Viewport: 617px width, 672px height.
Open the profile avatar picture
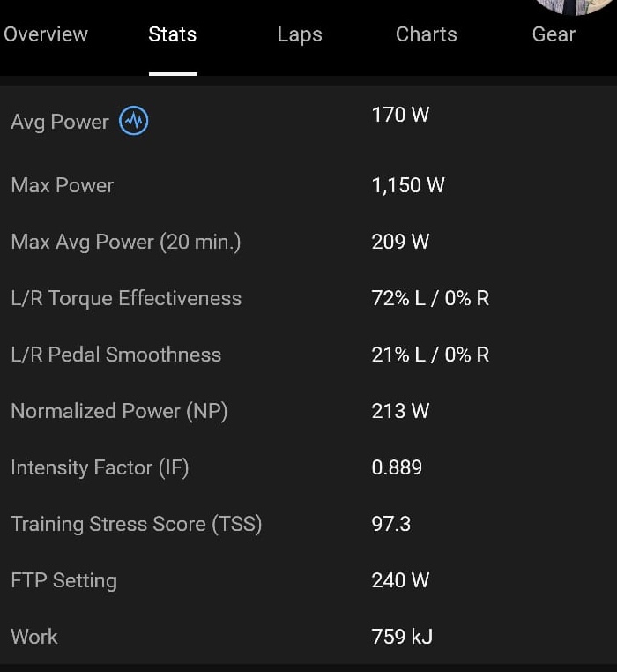pyautogui.click(x=575, y=6)
